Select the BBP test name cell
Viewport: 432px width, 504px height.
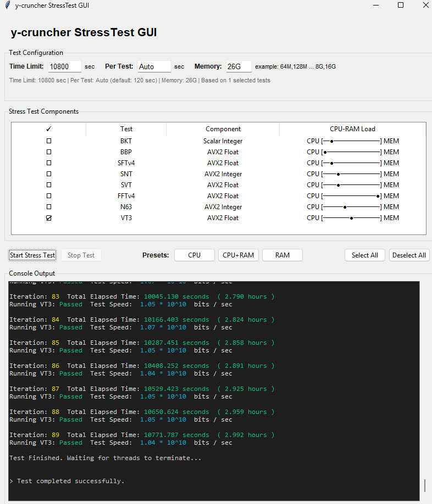(126, 152)
